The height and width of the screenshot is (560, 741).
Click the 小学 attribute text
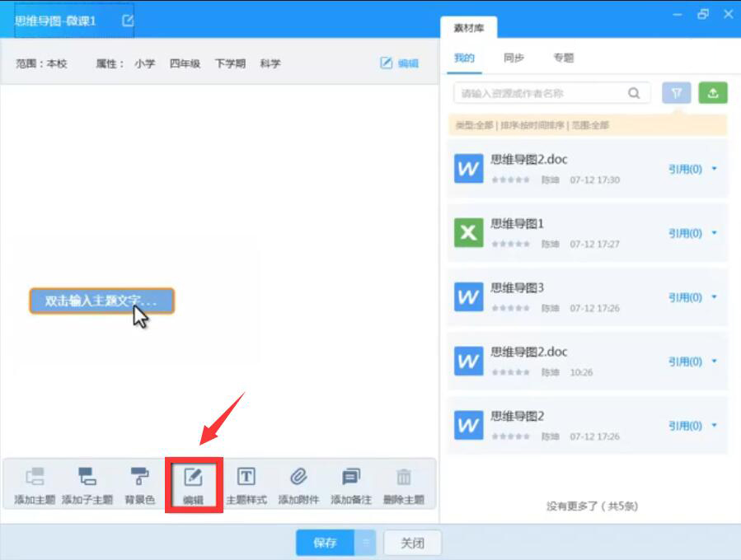[x=144, y=63]
